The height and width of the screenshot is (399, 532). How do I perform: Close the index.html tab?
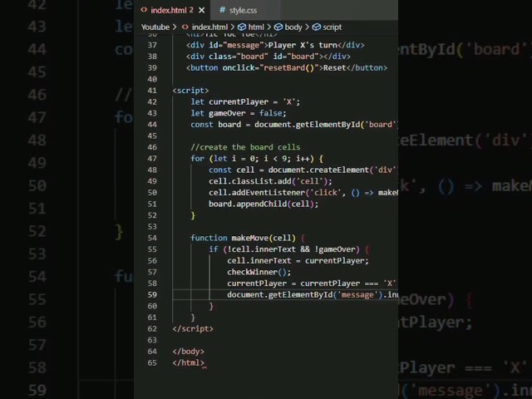(x=201, y=11)
